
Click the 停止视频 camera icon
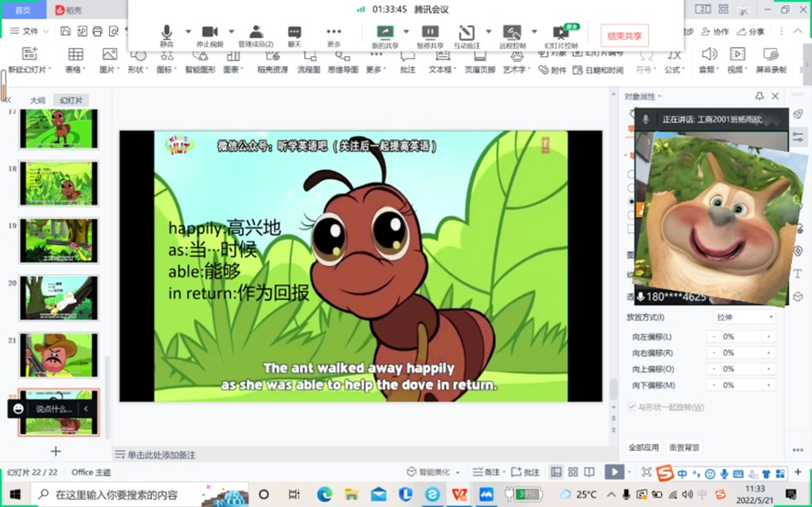pyautogui.click(x=210, y=33)
